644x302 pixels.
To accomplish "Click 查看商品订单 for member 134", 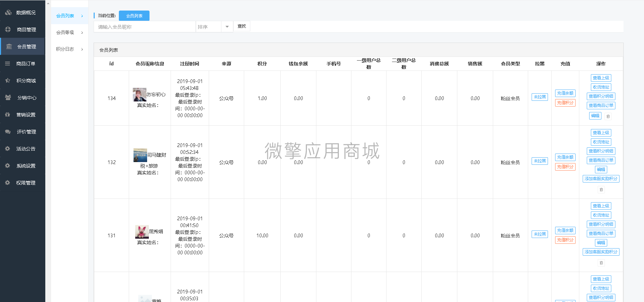I will click(601, 106).
